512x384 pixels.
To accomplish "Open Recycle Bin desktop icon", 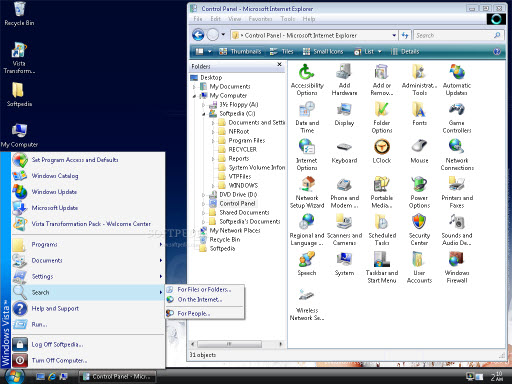I will [x=19, y=14].
